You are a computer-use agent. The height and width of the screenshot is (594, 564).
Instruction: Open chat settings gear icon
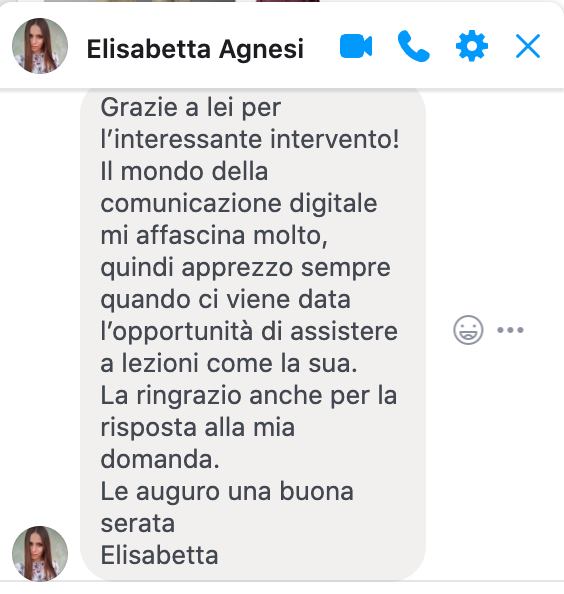pyautogui.click(x=472, y=46)
